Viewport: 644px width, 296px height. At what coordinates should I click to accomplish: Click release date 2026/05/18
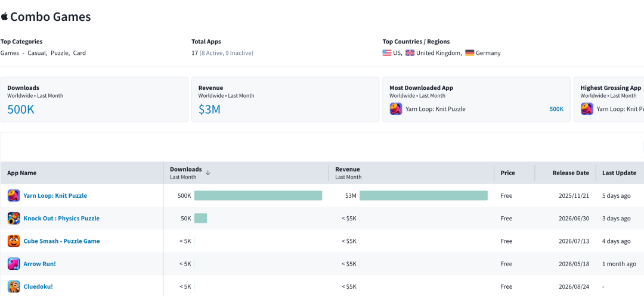[574, 264]
